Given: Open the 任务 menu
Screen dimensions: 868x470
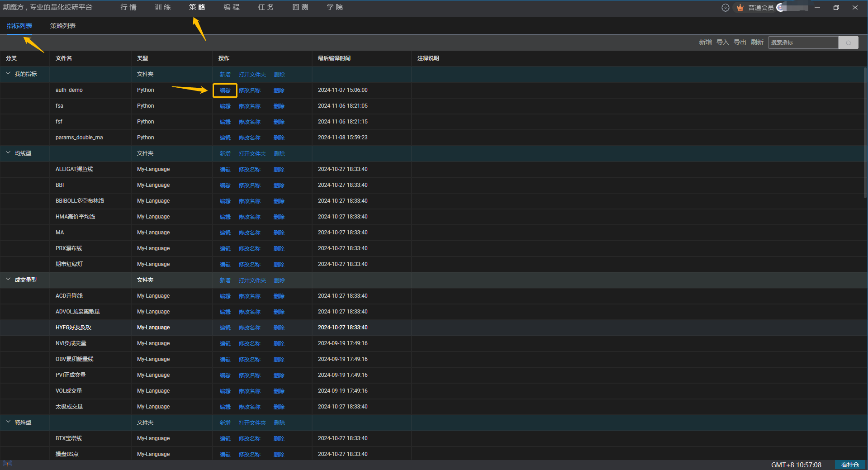Looking at the screenshot, I should pyautogui.click(x=266, y=7).
